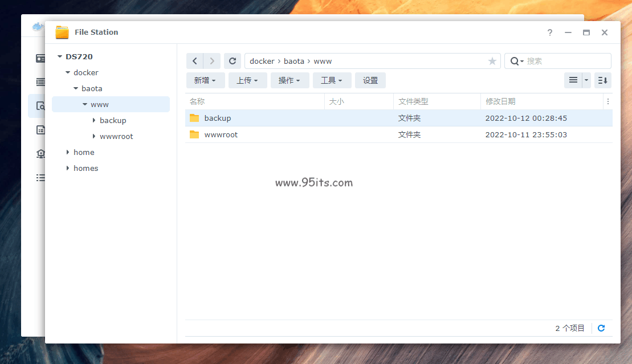Open sort order options icon

pyautogui.click(x=602, y=80)
